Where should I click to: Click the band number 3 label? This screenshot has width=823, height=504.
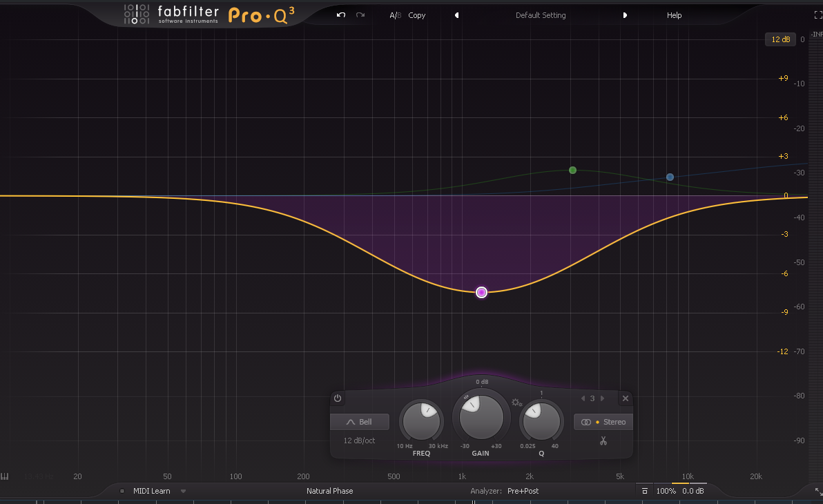point(592,398)
